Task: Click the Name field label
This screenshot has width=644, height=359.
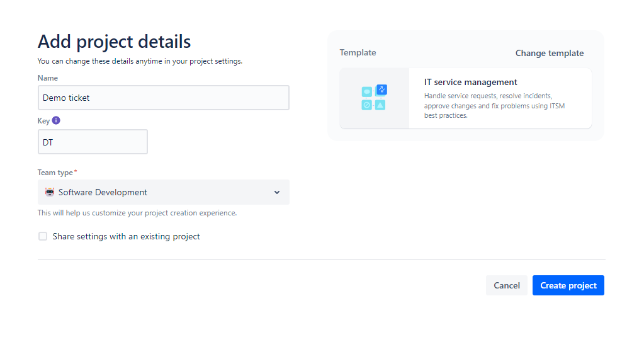Action: [48, 78]
